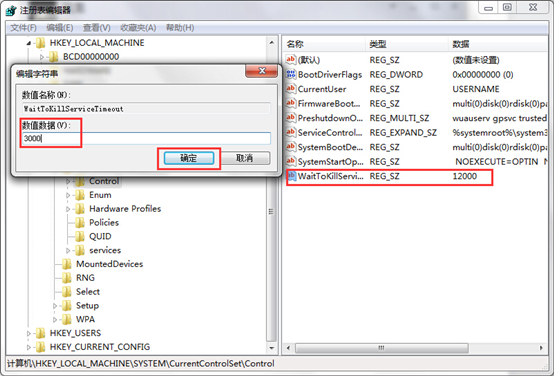Select the NOEXECUTE=OPTIN data value
The width and height of the screenshot is (554, 376).
(496, 161)
